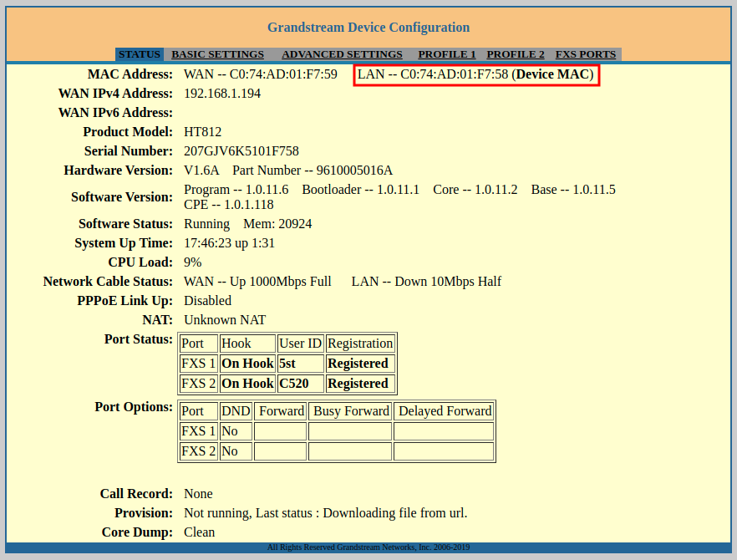Click the WAN MAC address value
This screenshot has width=737, height=560.
click(x=261, y=74)
